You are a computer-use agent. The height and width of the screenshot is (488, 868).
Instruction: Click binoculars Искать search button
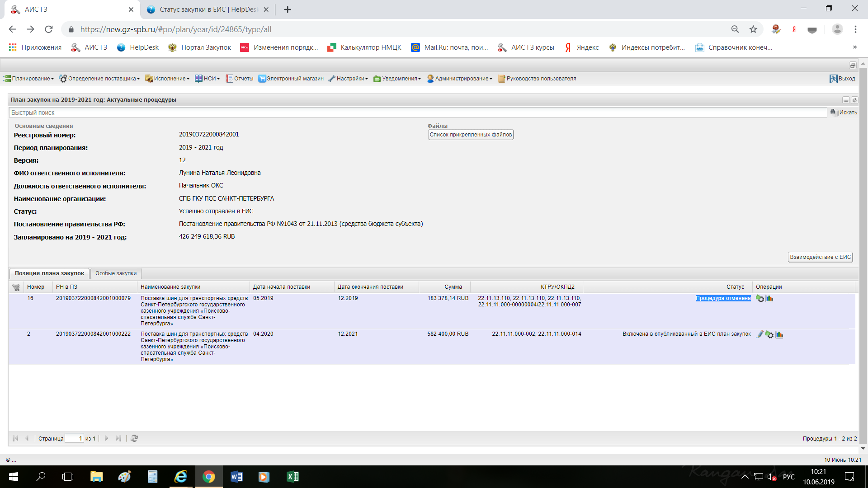(844, 113)
